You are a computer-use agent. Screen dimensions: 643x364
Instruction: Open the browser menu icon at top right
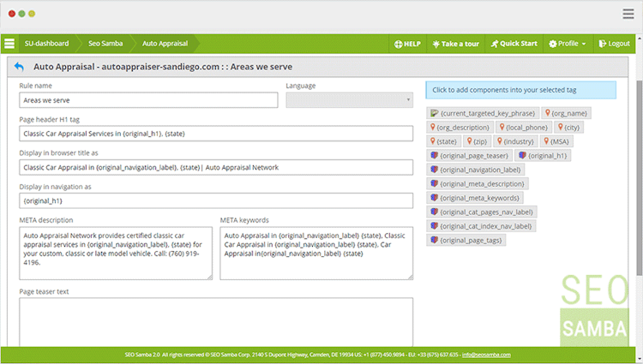click(628, 14)
